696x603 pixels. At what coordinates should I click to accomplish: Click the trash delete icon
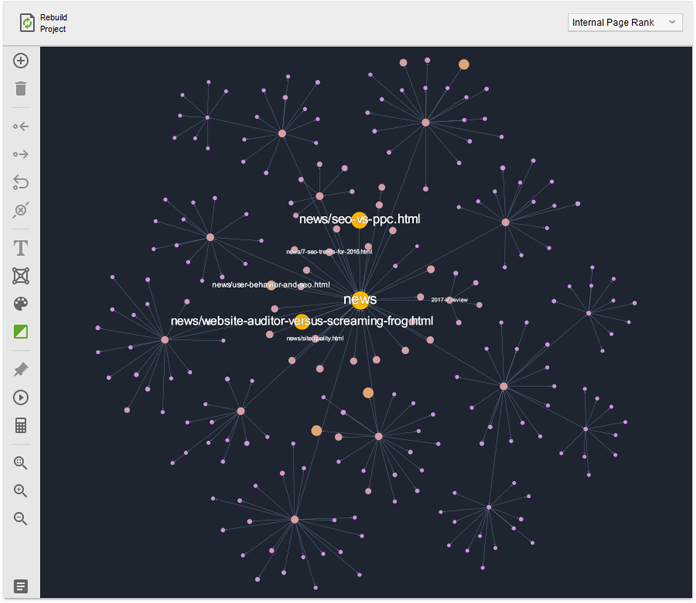coord(20,89)
